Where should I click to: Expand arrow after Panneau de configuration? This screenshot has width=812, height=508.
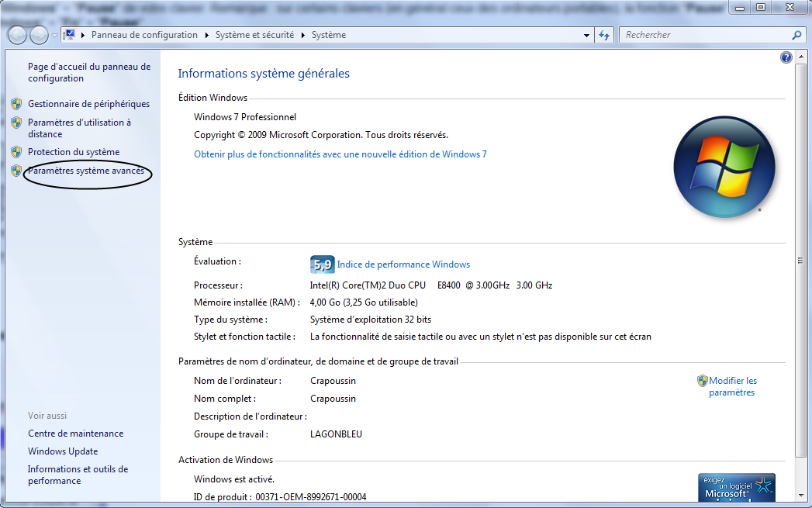coord(206,35)
